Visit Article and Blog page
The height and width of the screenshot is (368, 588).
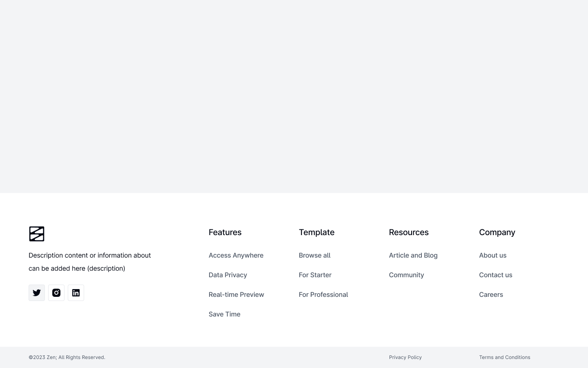(413, 255)
